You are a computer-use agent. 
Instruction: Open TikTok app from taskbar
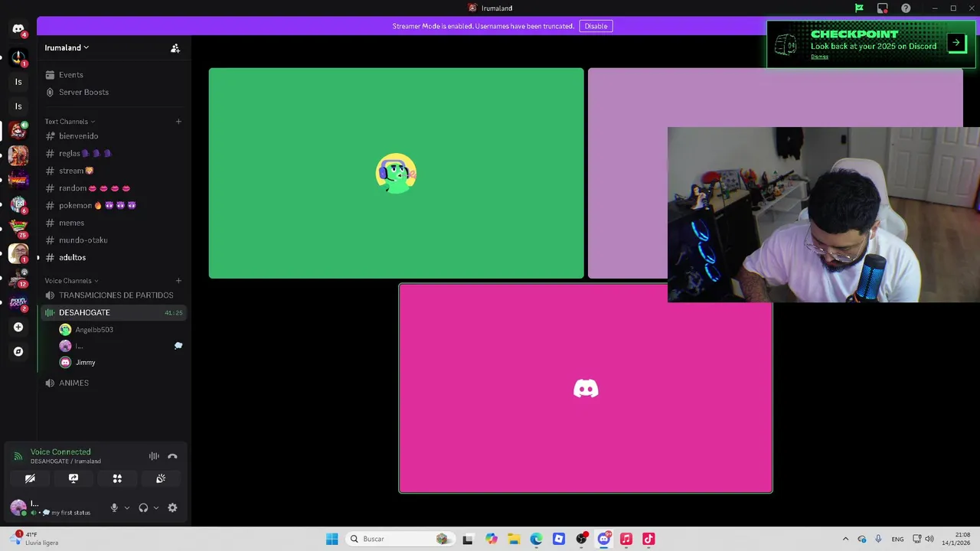[x=648, y=539]
